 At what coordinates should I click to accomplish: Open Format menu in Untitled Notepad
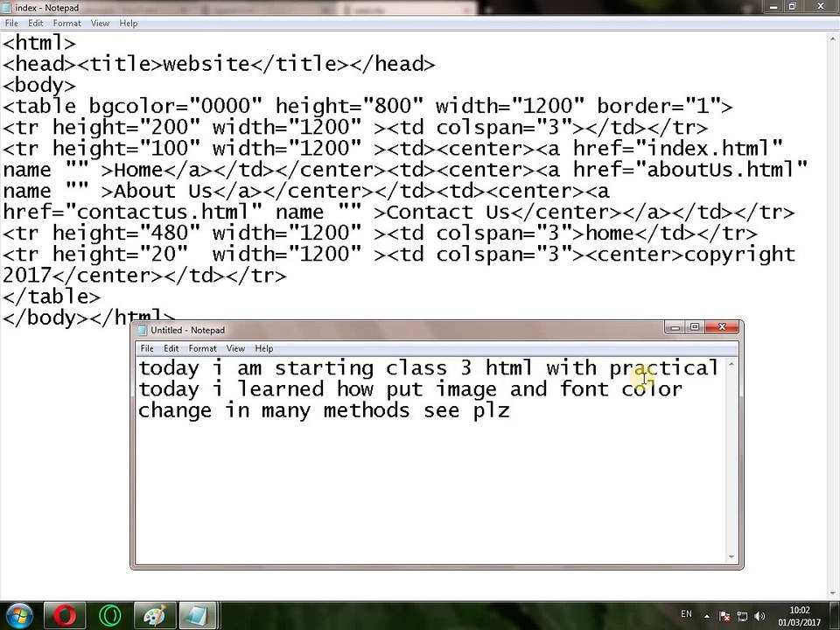[202, 348]
